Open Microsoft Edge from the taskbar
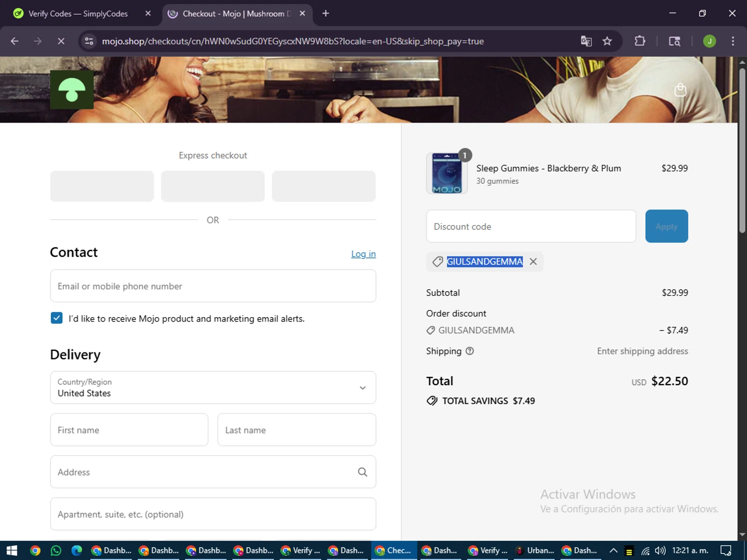 point(77,551)
